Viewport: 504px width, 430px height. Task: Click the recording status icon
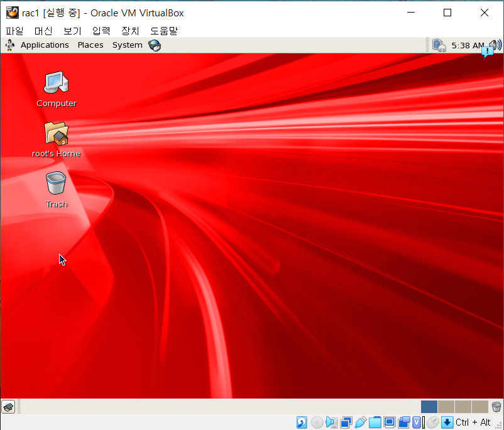(404, 422)
